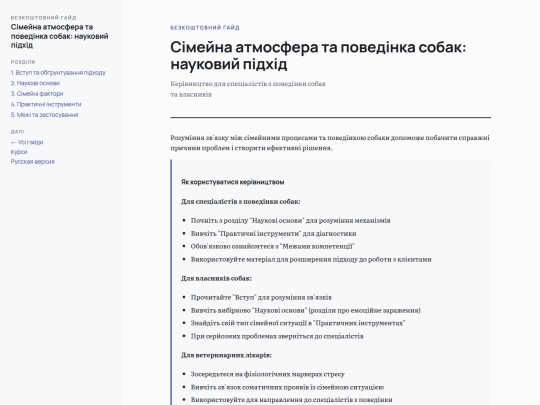Open the Курси link in sidebar
The width and height of the screenshot is (540, 405).
tap(19, 152)
